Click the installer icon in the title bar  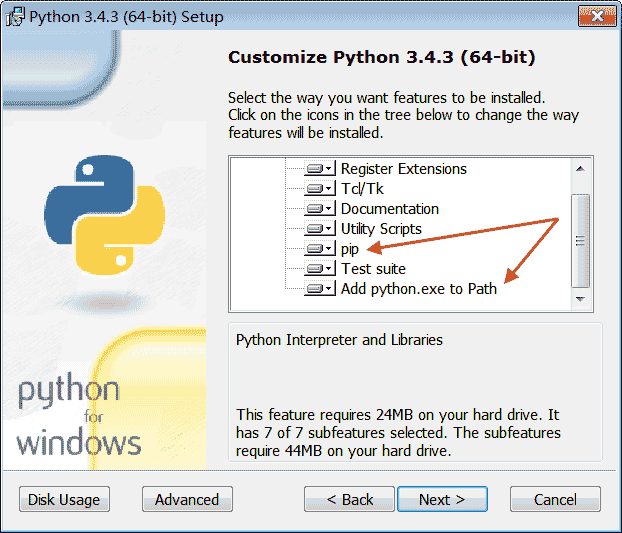click(x=15, y=17)
